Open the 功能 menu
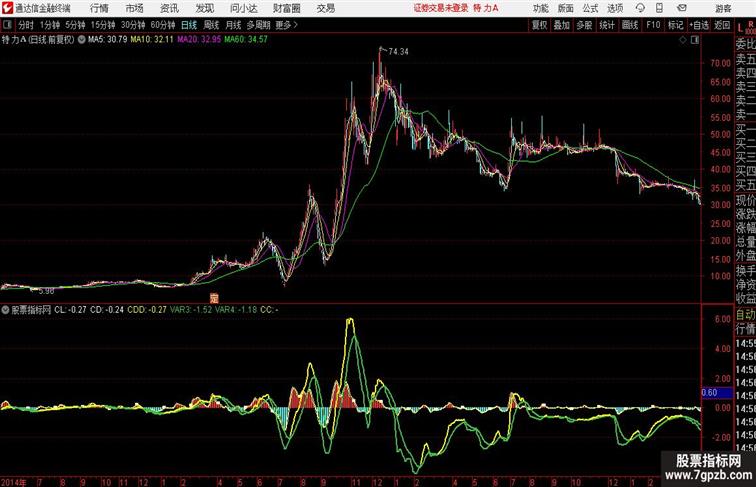Screen dimensions: 756x487 coord(540,8)
